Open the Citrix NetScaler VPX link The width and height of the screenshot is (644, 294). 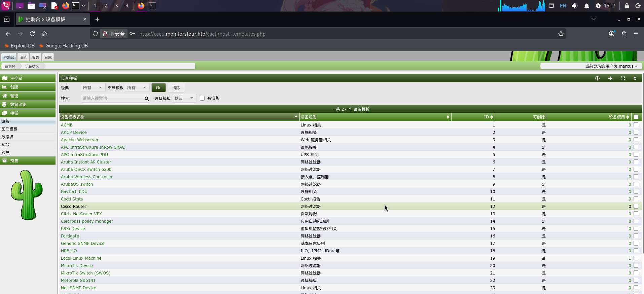81,214
